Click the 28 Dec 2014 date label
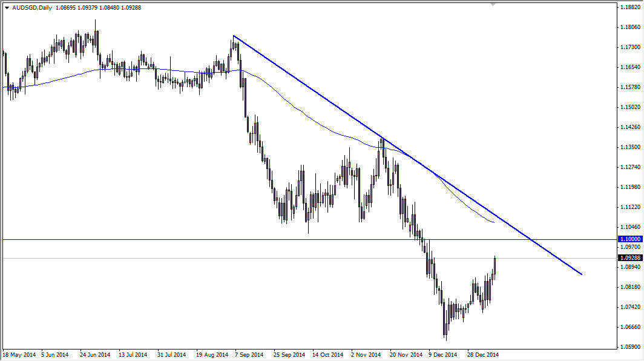644x361 pixels. point(482,354)
